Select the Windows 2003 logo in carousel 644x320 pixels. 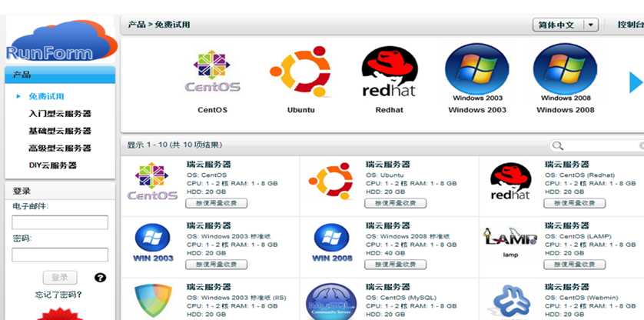(477, 72)
